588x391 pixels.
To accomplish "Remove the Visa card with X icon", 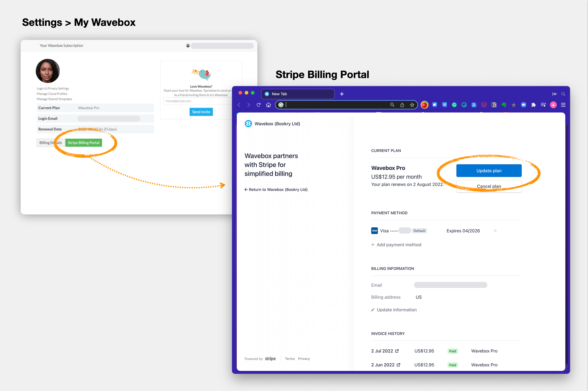I will tap(495, 231).
